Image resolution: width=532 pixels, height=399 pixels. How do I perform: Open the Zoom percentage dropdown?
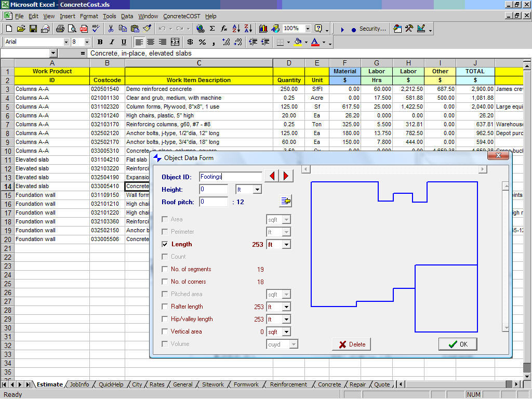tap(308, 29)
